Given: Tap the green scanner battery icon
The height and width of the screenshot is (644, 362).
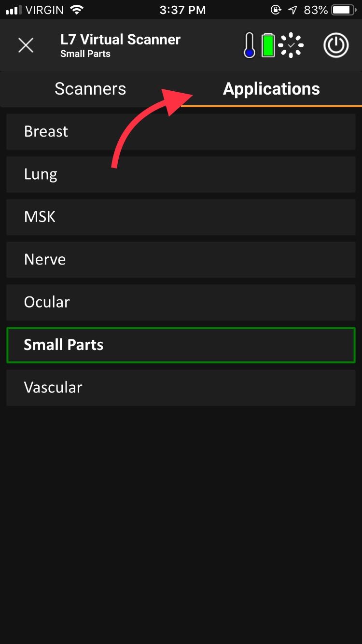Looking at the screenshot, I should click(268, 45).
